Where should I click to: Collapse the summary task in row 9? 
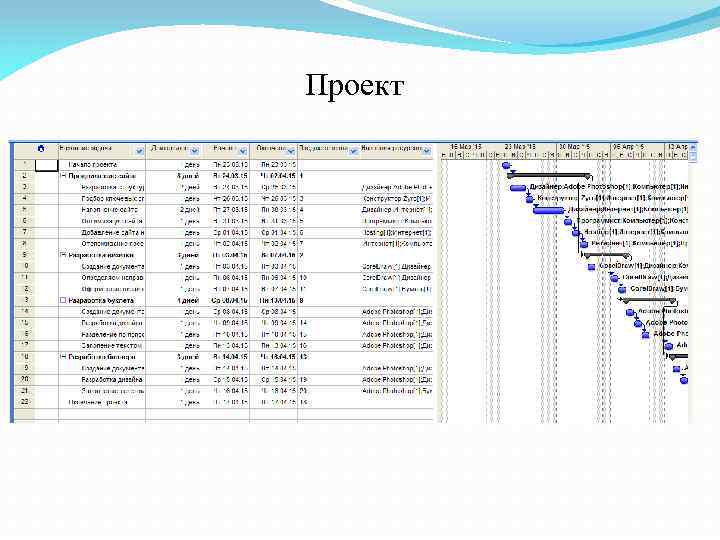coord(63,255)
